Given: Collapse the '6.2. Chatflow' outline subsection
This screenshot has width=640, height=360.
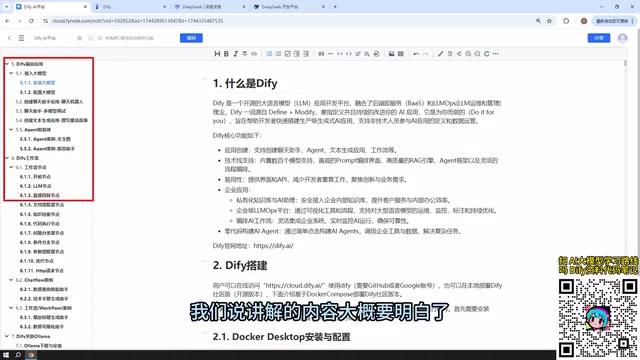Looking at the screenshot, I should click(11, 280).
